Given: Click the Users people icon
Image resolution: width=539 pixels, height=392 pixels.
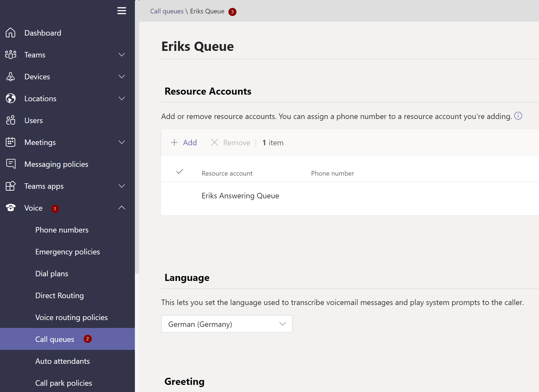Looking at the screenshot, I should 10,120.
